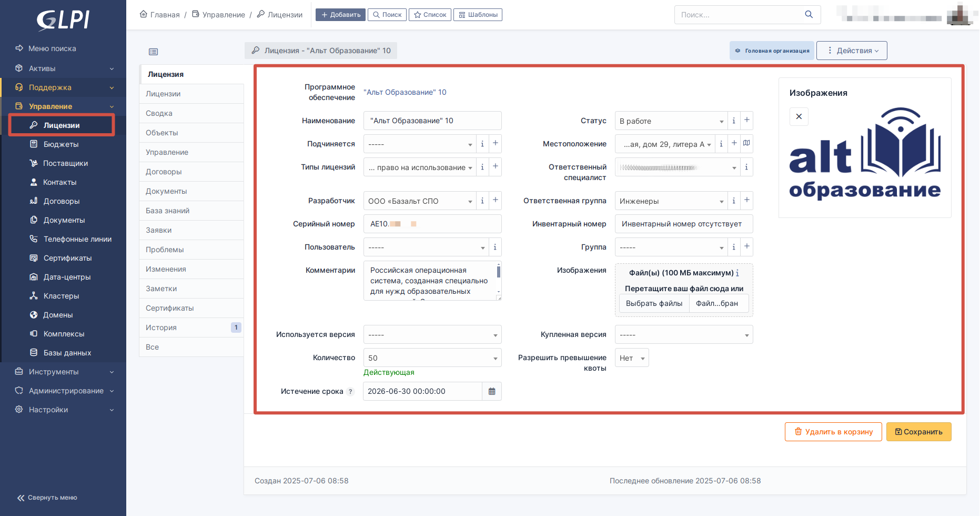Click Сохранить to save the license
This screenshot has height=516, width=980.
point(918,432)
